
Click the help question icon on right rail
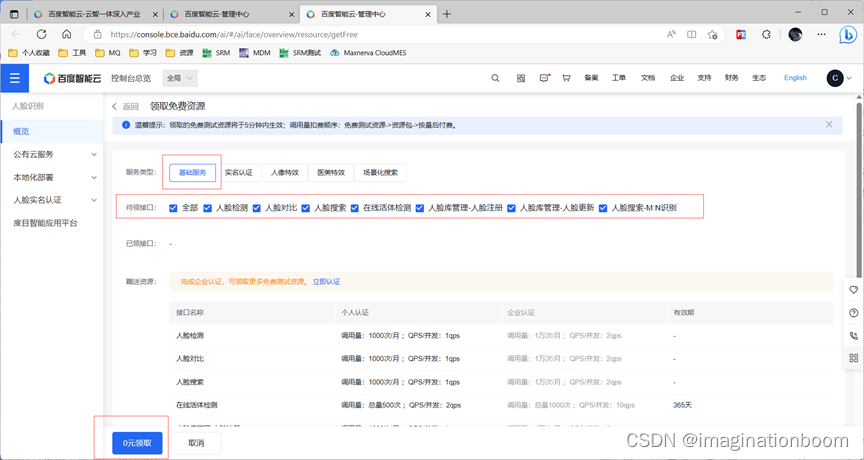[x=854, y=313]
